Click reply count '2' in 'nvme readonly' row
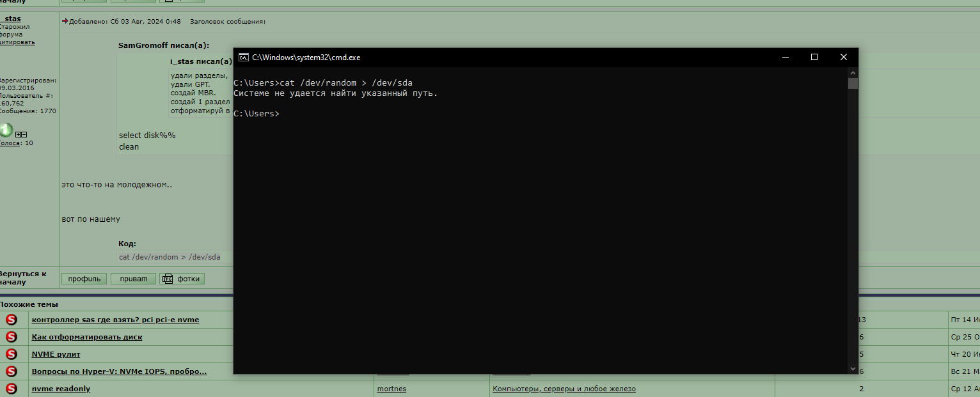The height and width of the screenshot is (397, 980). click(x=861, y=389)
